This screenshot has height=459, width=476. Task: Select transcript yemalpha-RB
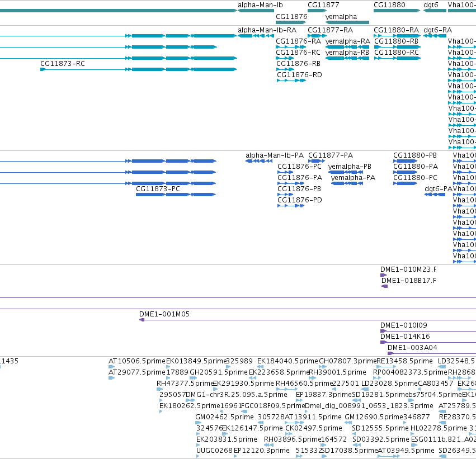pyautogui.click(x=347, y=53)
